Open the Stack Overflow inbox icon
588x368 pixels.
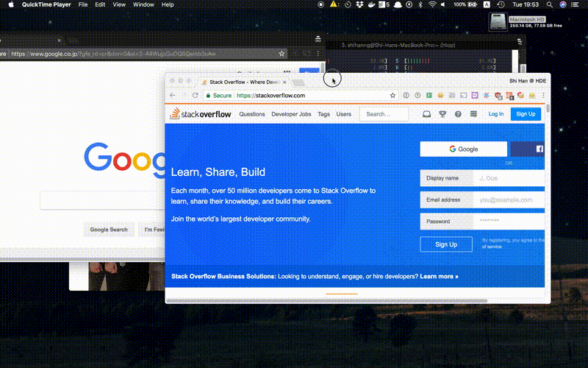tap(426, 114)
